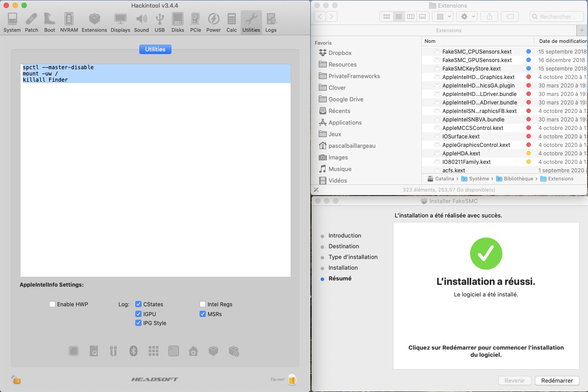Viewport: 588px width, 392px height.
Task: Go back in Finder Extensions window
Action: (x=320, y=17)
